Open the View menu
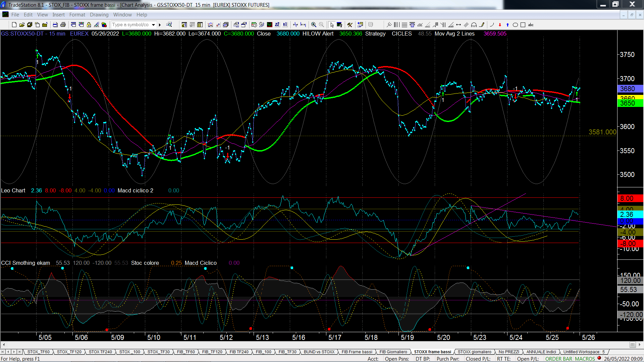The width and height of the screenshot is (644, 362). click(42, 15)
